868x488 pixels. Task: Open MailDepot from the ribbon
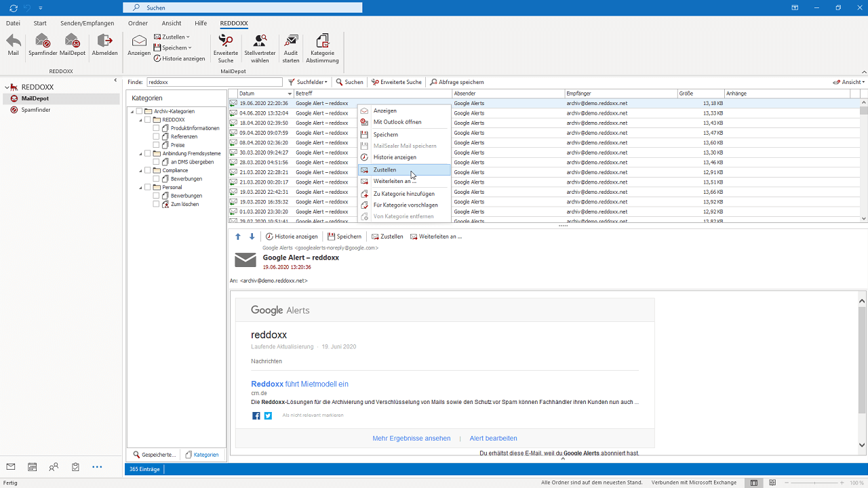click(x=73, y=45)
